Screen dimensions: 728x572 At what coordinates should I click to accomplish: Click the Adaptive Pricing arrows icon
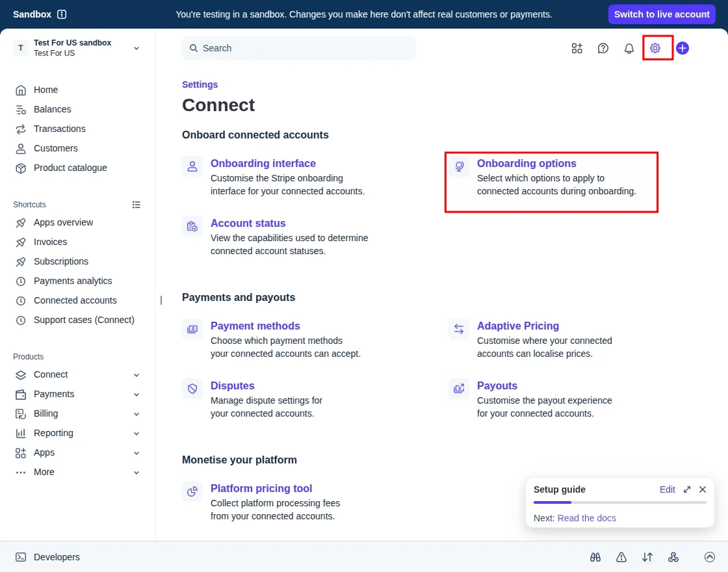click(459, 329)
